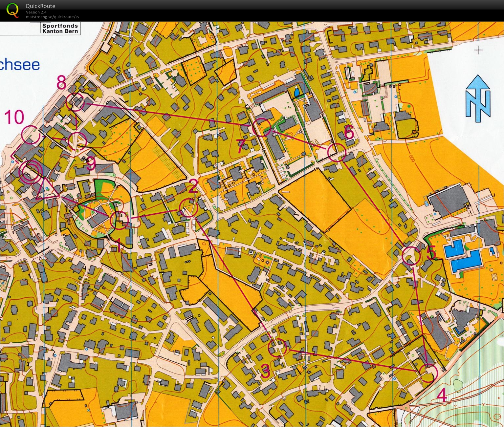Click the Version 2.4 label
The image size is (504, 427).
coord(36,12)
